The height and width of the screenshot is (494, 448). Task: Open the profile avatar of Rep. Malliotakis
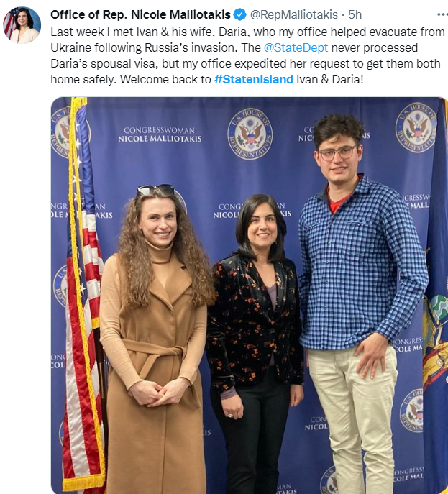tap(22, 25)
